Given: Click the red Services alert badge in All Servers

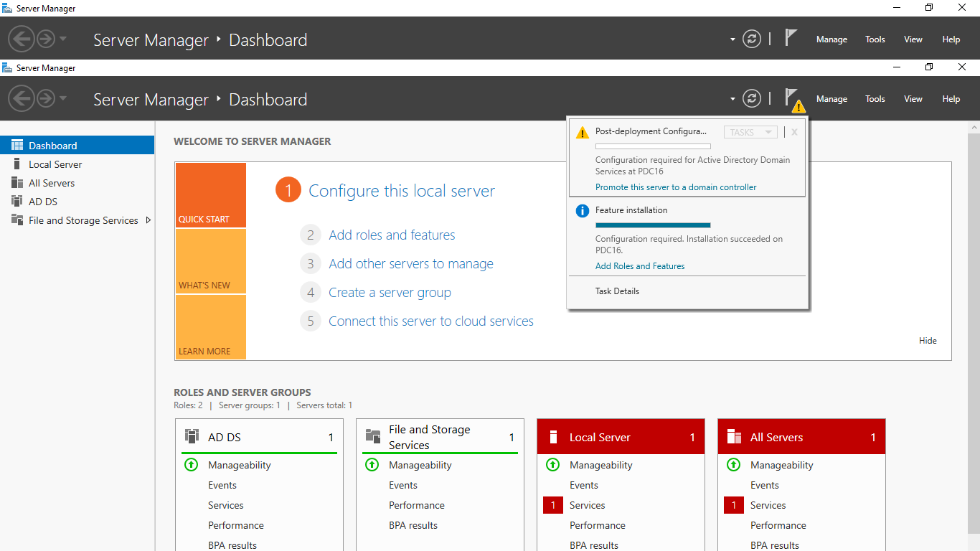Looking at the screenshot, I should (x=734, y=505).
